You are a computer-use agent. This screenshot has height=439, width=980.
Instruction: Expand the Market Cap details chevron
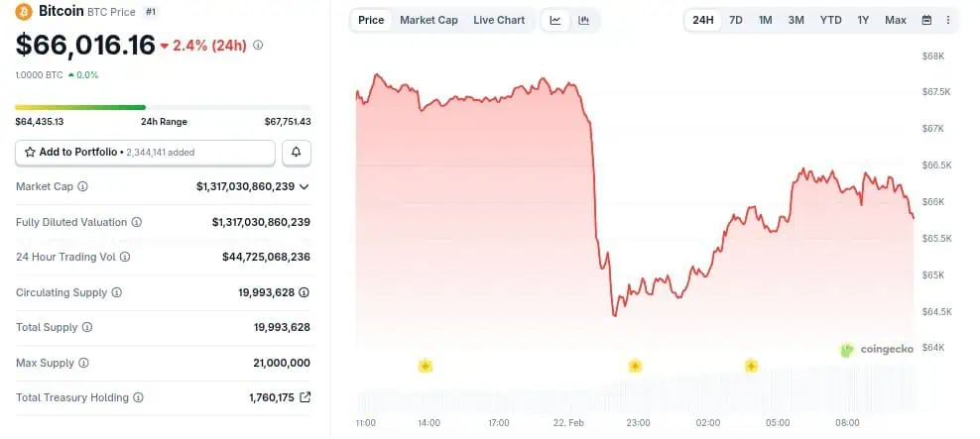(304, 186)
